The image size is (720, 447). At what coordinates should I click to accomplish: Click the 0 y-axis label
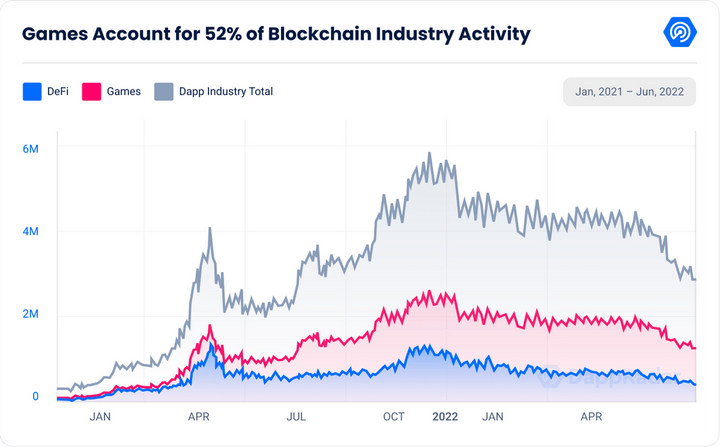pyautogui.click(x=35, y=396)
